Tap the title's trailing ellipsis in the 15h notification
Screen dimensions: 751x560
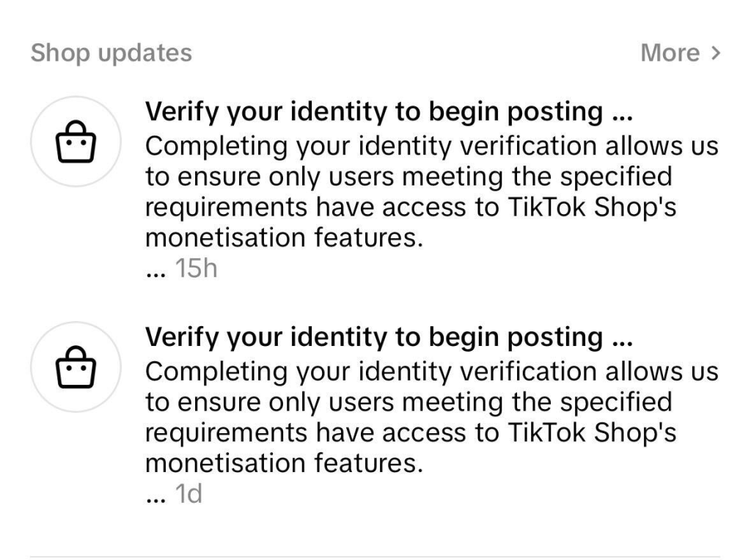tap(623, 114)
